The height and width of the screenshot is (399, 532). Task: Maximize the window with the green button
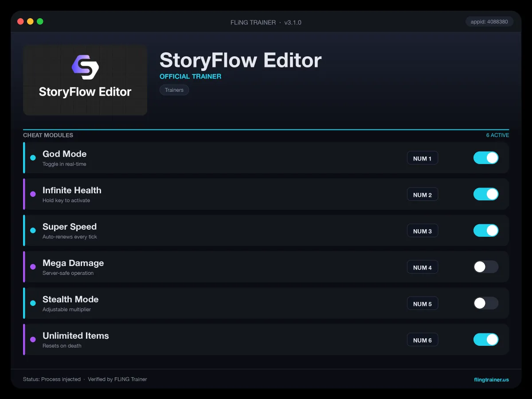coord(40,21)
